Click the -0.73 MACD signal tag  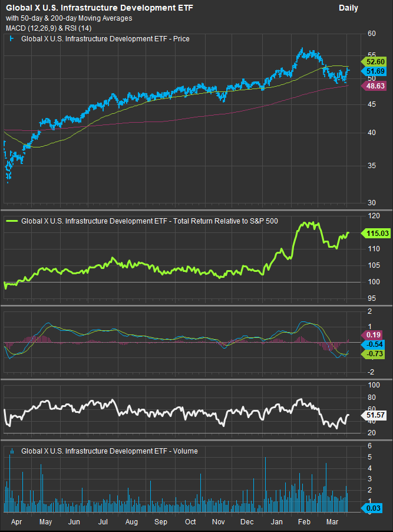(375, 353)
